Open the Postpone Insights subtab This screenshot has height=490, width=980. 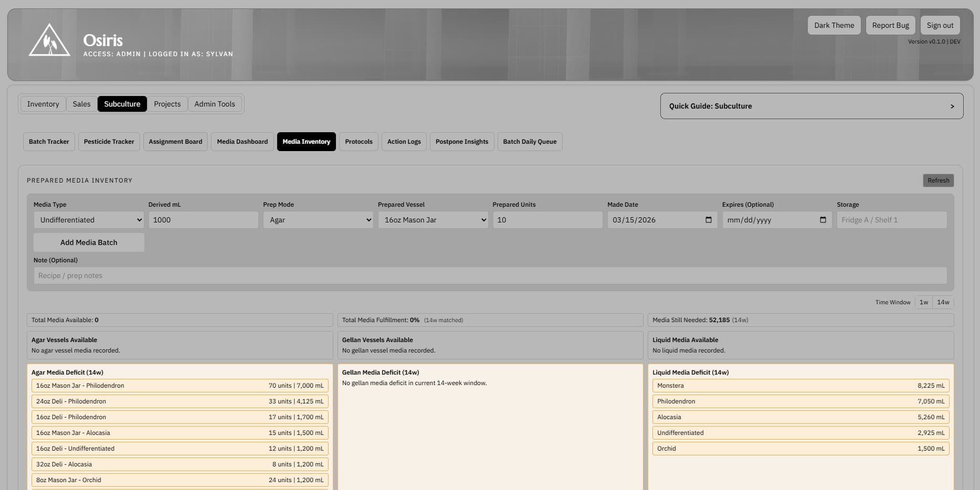tap(462, 142)
